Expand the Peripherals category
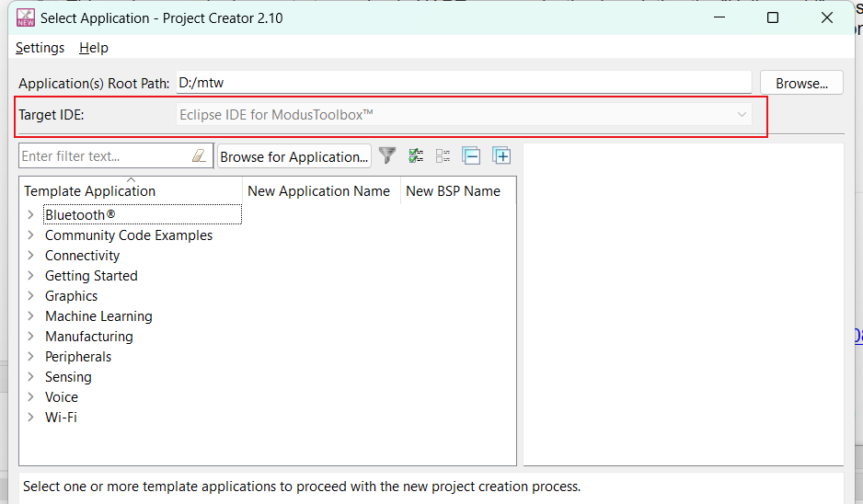Image resolution: width=863 pixels, height=504 pixels. coord(31,357)
